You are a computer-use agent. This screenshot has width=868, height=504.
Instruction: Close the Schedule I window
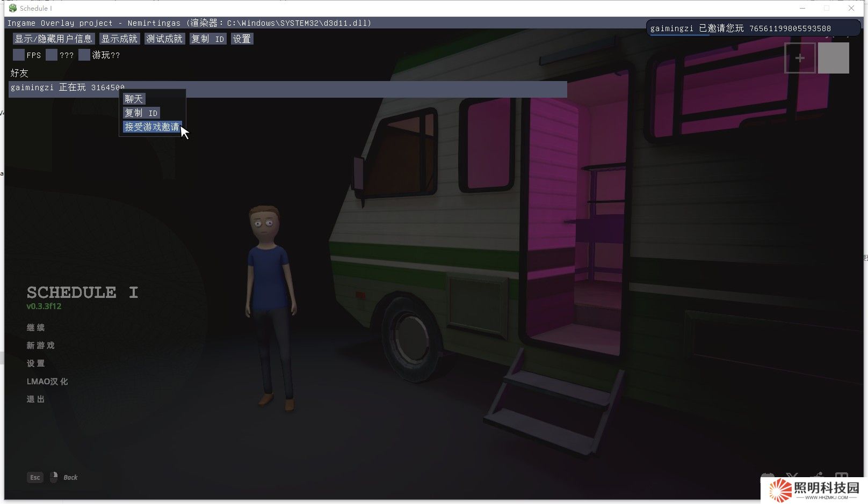[851, 8]
